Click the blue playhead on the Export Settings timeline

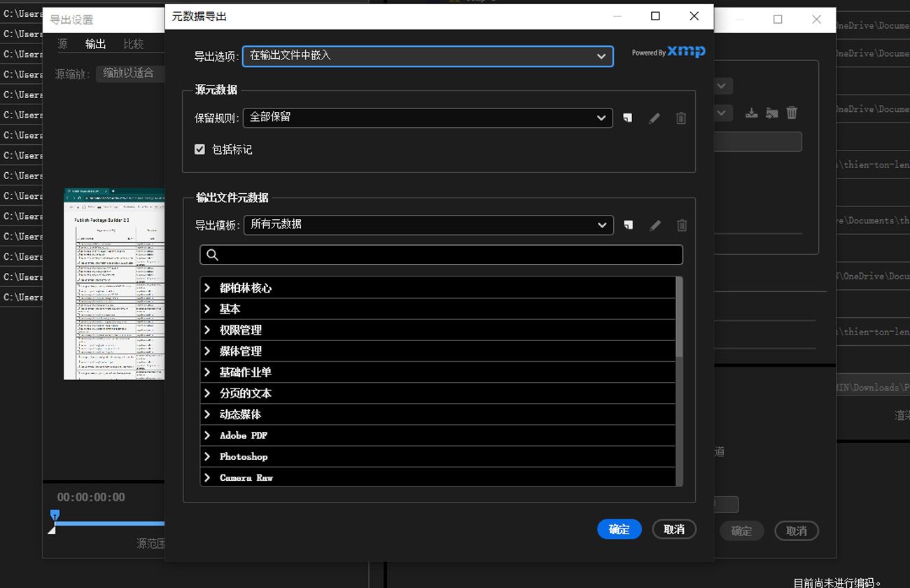click(55, 515)
